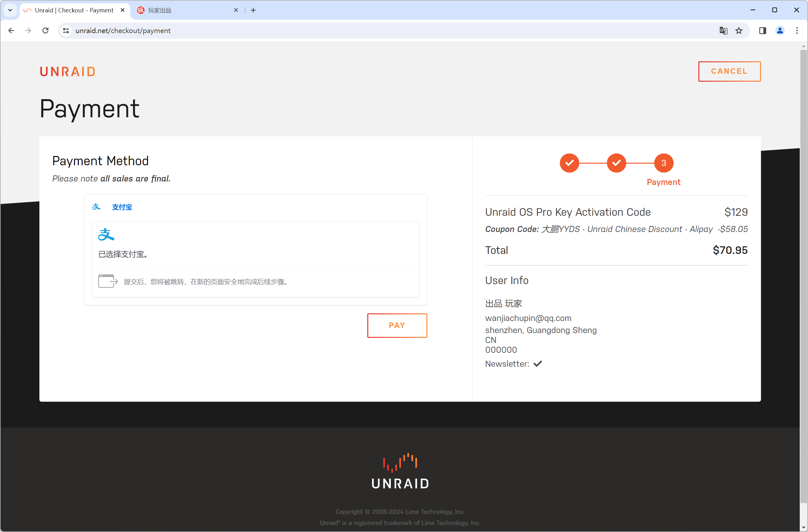
Task: Cancel the checkout
Action: (x=729, y=71)
